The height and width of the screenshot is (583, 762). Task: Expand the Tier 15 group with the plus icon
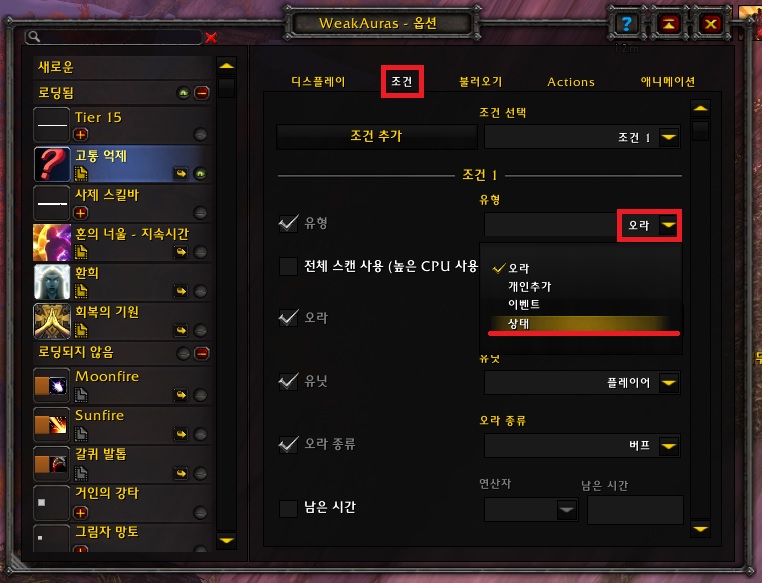[x=81, y=134]
